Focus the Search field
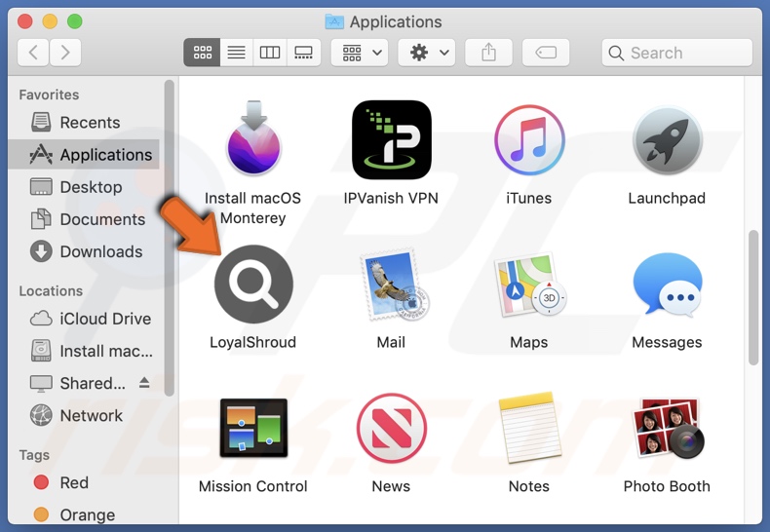This screenshot has height=532, width=770. [x=676, y=52]
